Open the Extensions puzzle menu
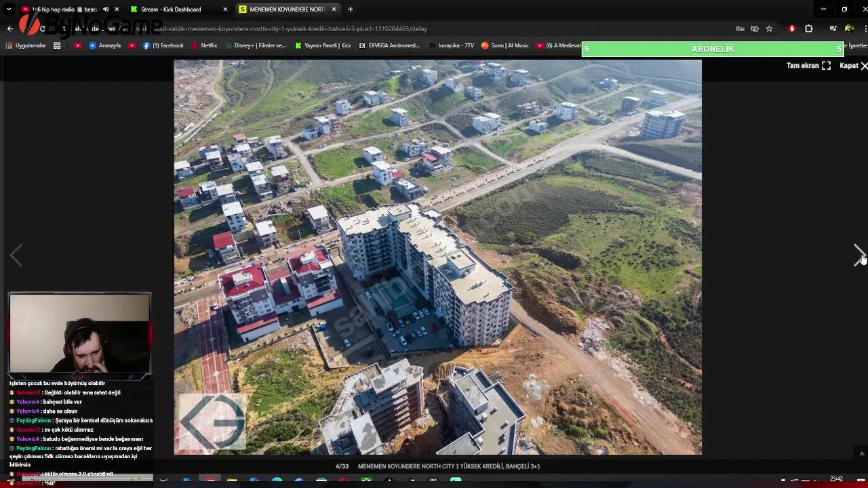Screen dimensions: 868x488 tap(808, 28)
